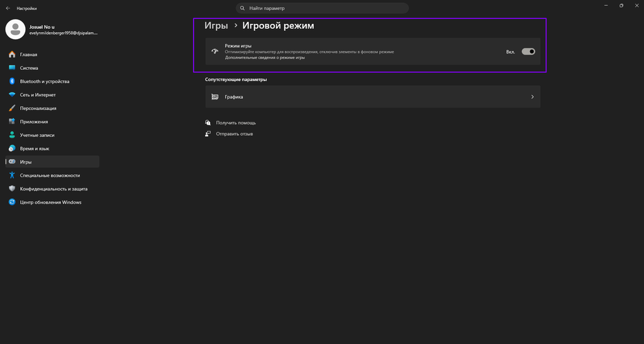The width and height of the screenshot is (644, 344).
Task: Restore down the Settings window
Action: pos(621,5)
